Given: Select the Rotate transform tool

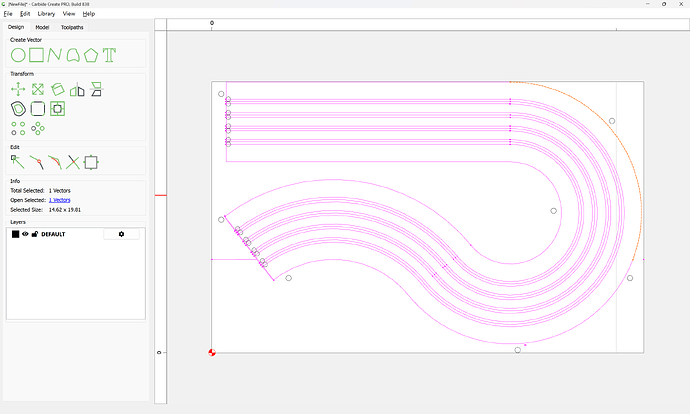Looking at the screenshot, I should [58, 89].
